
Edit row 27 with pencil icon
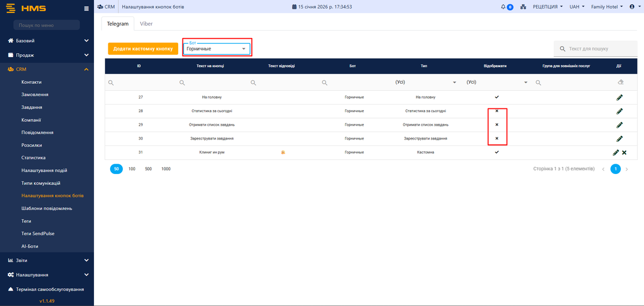(x=619, y=97)
